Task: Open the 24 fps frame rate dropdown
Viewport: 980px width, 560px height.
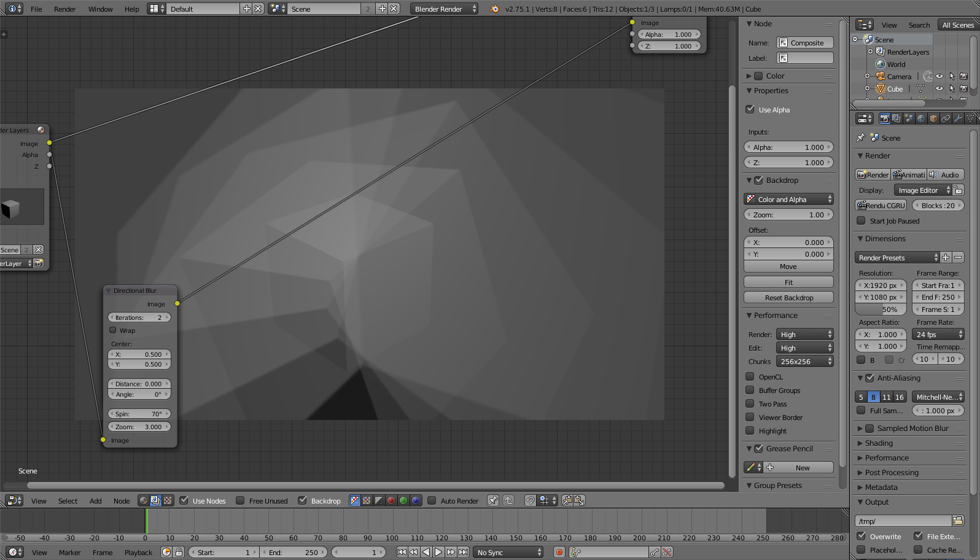Action: (938, 334)
